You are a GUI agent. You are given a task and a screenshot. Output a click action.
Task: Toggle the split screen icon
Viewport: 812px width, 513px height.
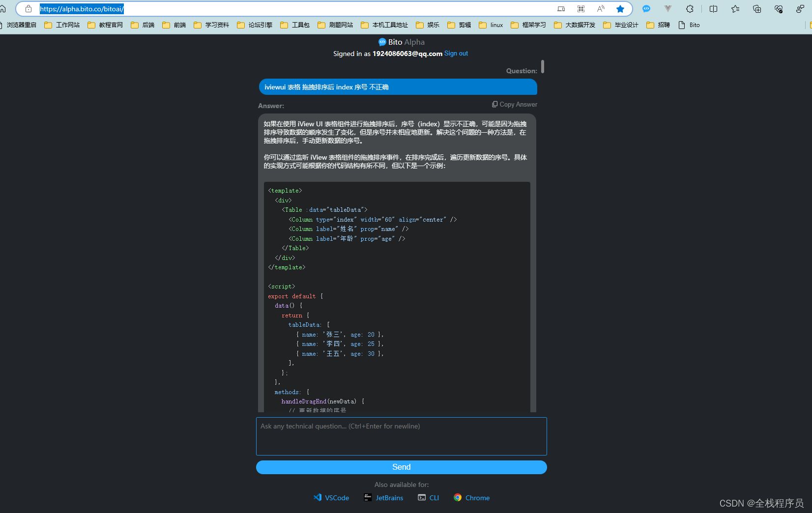714,9
